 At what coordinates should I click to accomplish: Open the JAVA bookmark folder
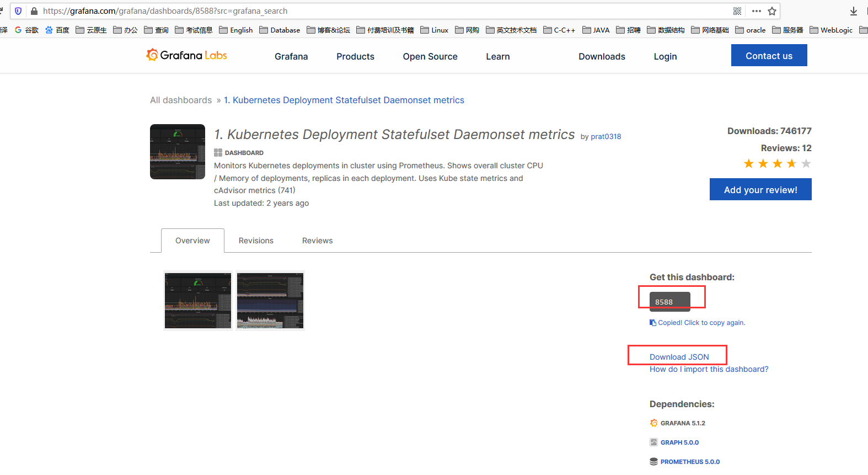[x=596, y=30]
